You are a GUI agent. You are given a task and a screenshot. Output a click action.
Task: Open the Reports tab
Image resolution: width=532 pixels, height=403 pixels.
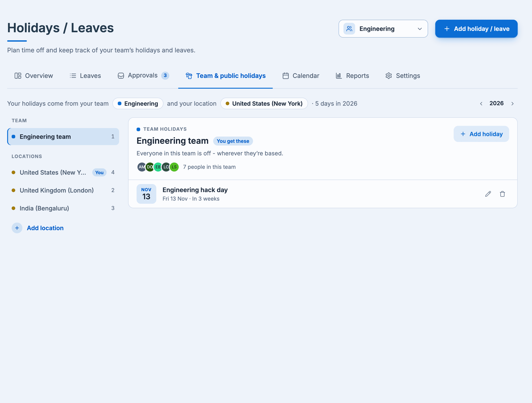point(352,76)
